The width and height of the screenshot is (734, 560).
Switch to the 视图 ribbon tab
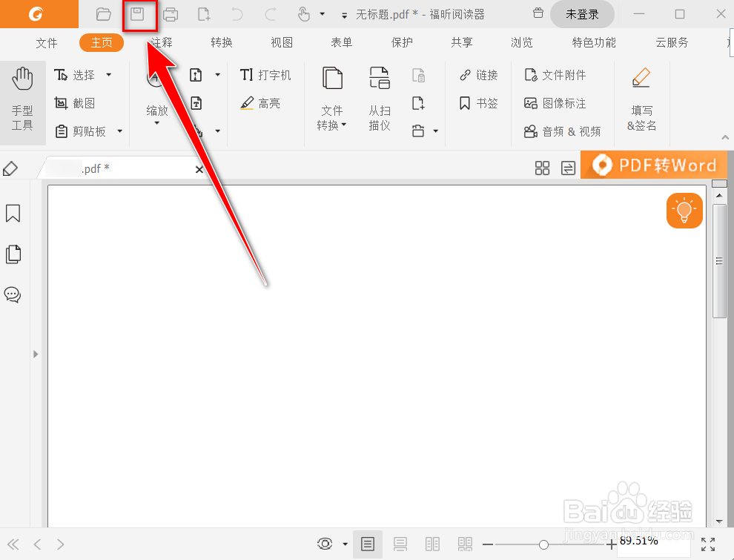[282, 42]
